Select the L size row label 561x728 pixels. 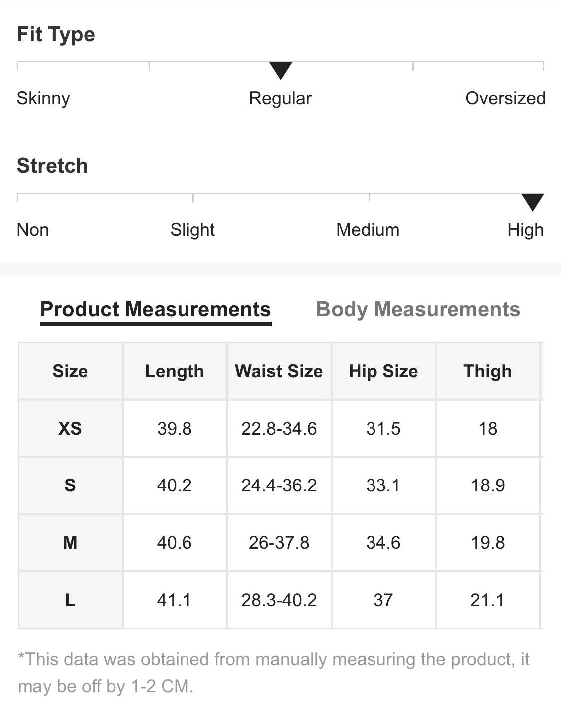pyautogui.click(x=70, y=600)
